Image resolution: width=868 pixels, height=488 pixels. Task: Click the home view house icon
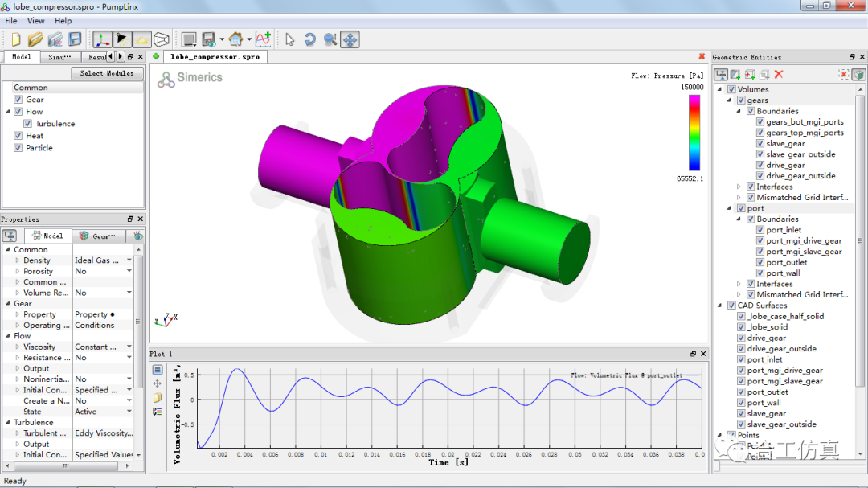(x=235, y=39)
